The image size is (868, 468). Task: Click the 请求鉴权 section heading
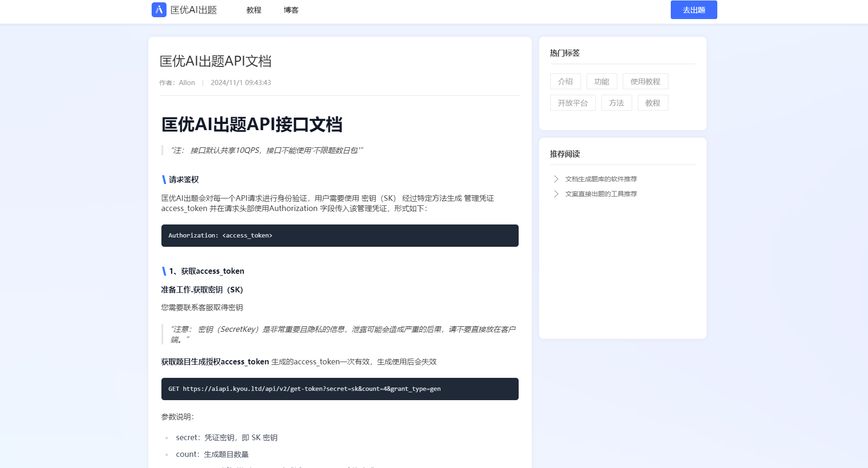tap(184, 180)
